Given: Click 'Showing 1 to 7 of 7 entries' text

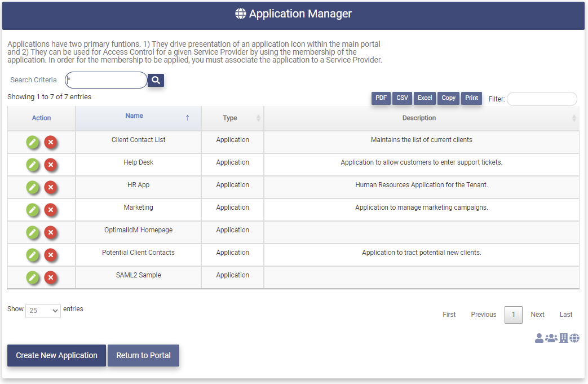Looking at the screenshot, I should coord(49,97).
